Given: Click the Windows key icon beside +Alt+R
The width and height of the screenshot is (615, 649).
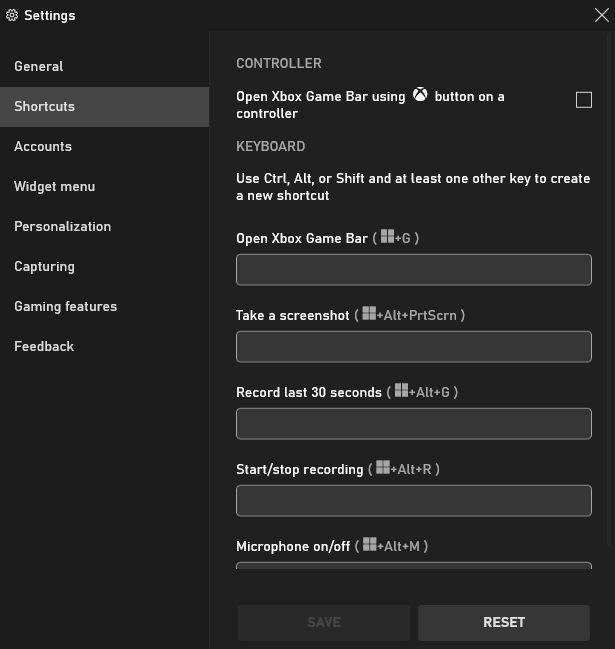Looking at the screenshot, I should 383,467.
